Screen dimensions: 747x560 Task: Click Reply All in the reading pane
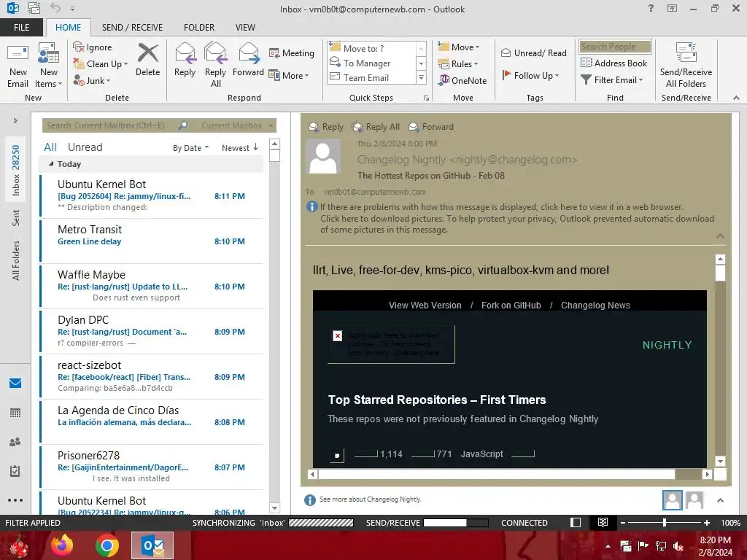click(376, 127)
